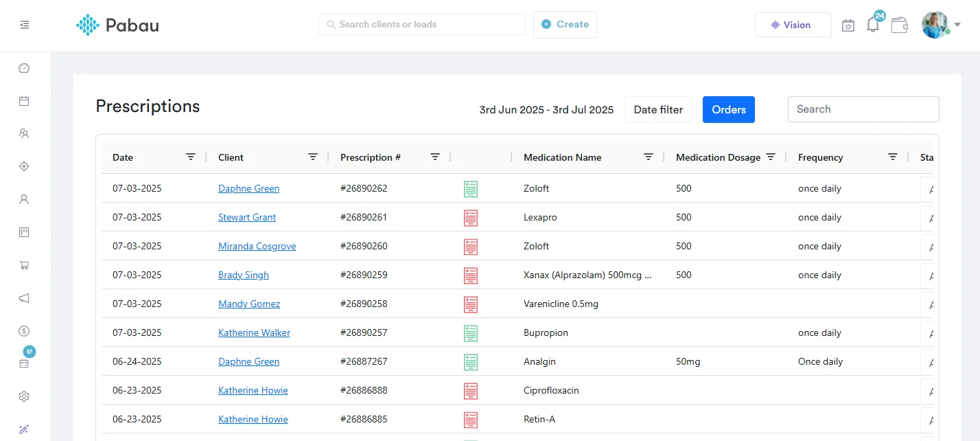Open the notifications bell icon

coord(872,25)
